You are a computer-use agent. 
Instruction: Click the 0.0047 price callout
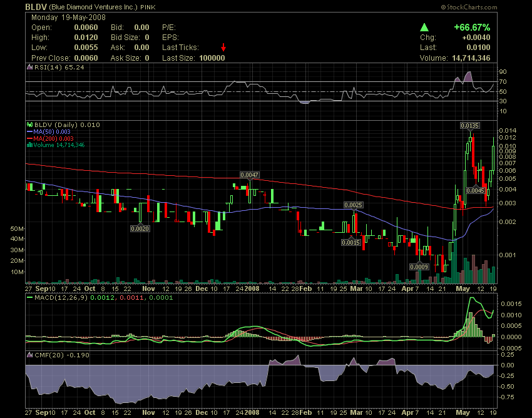point(249,175)
